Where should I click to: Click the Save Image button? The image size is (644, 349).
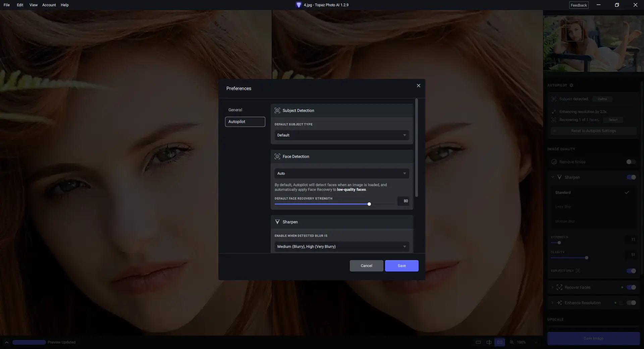tap(593, 338)
